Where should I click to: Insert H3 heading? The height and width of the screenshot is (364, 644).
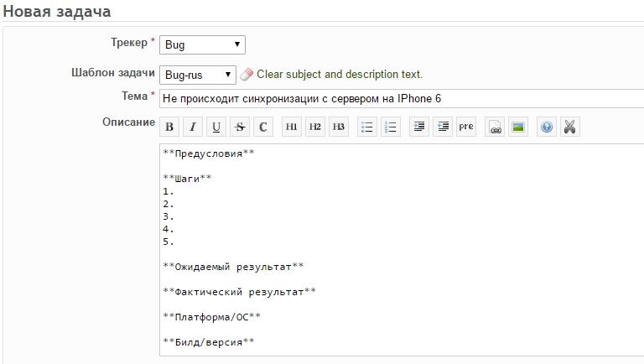[x=339, y=127]
